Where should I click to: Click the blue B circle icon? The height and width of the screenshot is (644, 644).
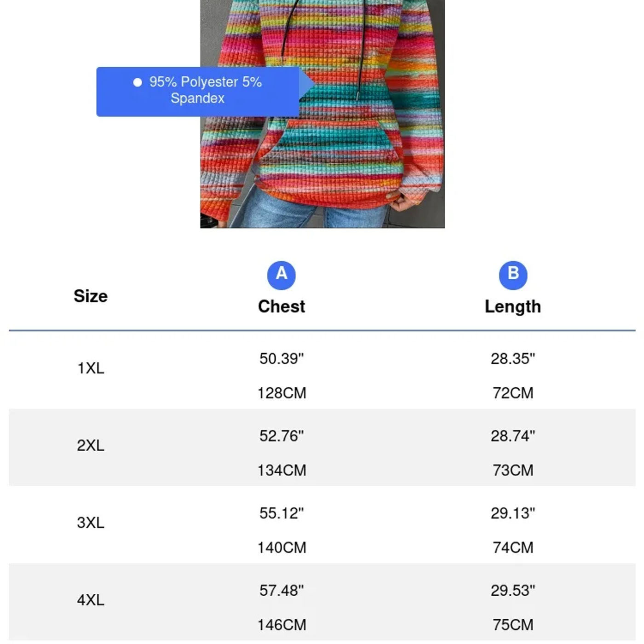513,275
